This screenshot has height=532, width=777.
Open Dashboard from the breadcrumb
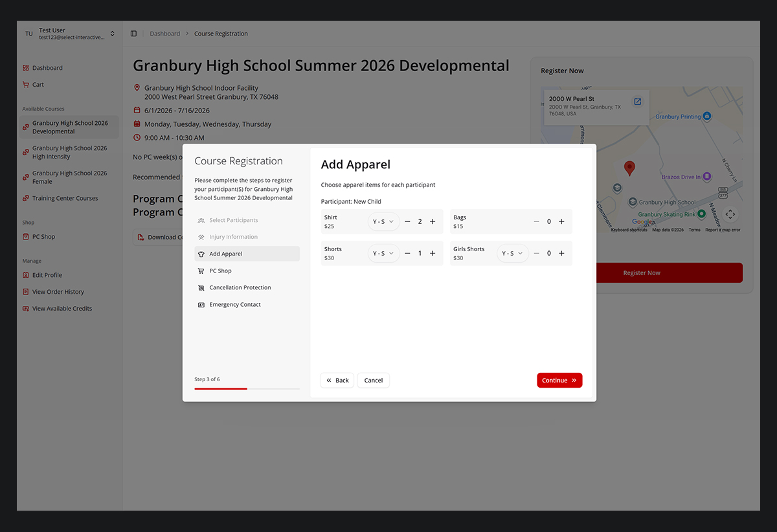(x=164, y=33)
